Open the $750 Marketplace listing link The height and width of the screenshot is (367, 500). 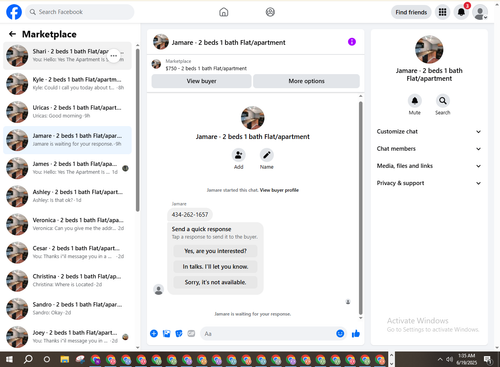pyautogui.click(x=206, y=68)
